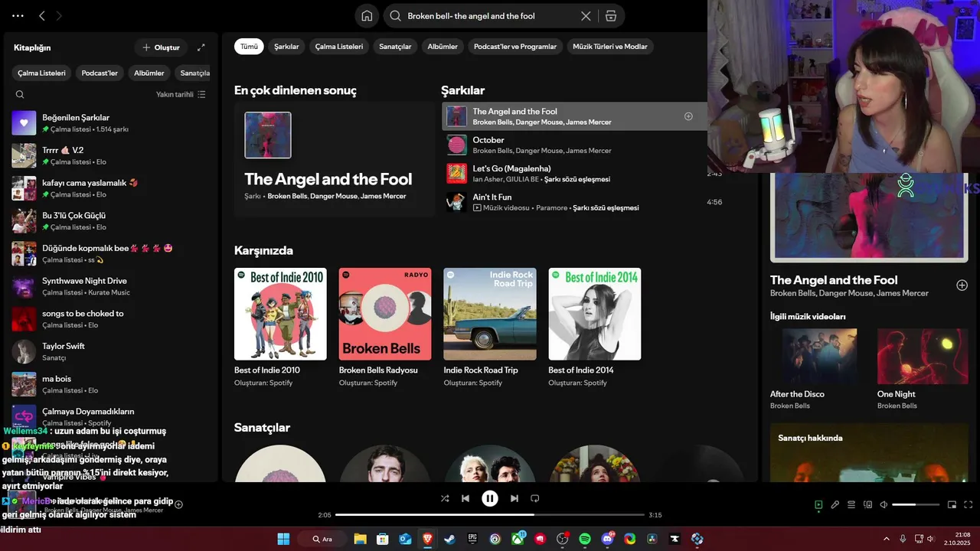Open Steam from the taskbar

click(x=449, y=539)
